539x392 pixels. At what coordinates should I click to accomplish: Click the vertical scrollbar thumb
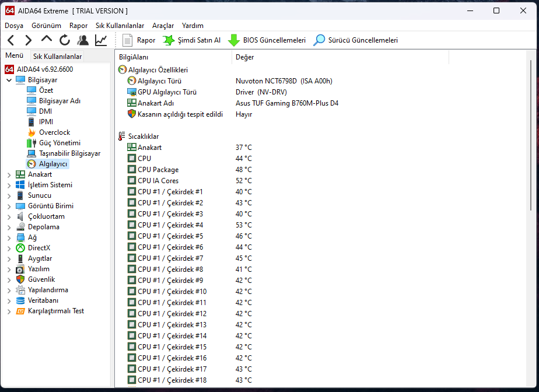tap(531, 135)
